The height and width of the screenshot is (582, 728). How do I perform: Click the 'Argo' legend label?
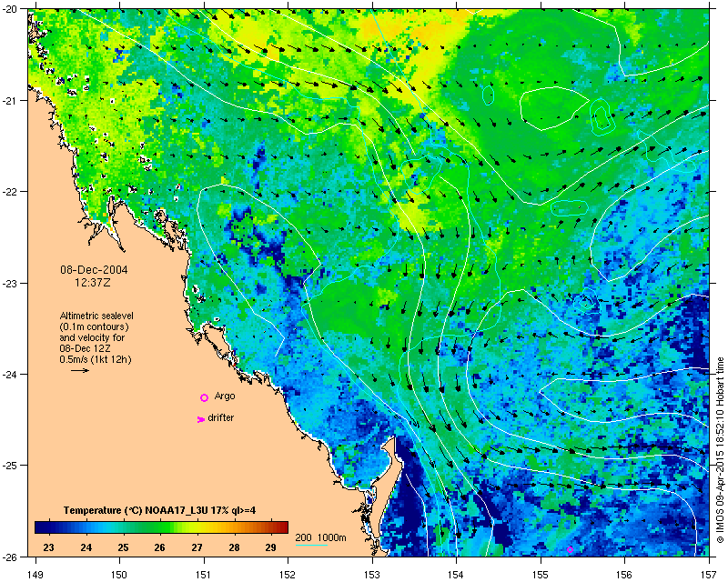pos(225,396)
